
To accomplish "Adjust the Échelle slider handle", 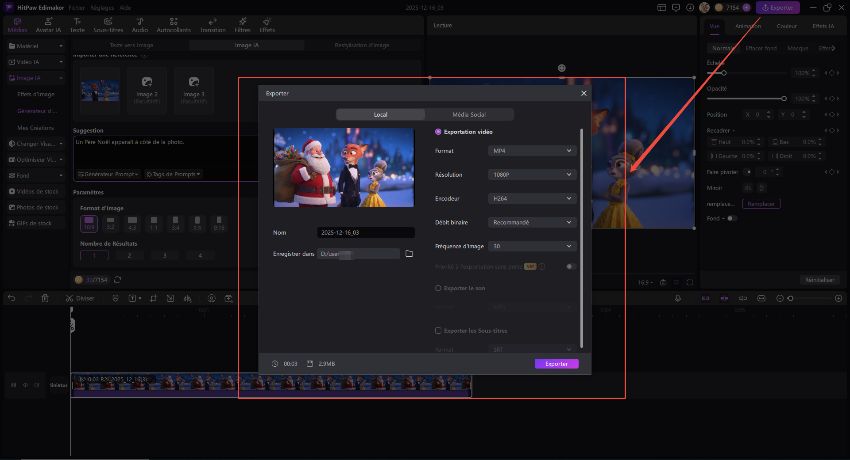I will [x=723, y=73].
